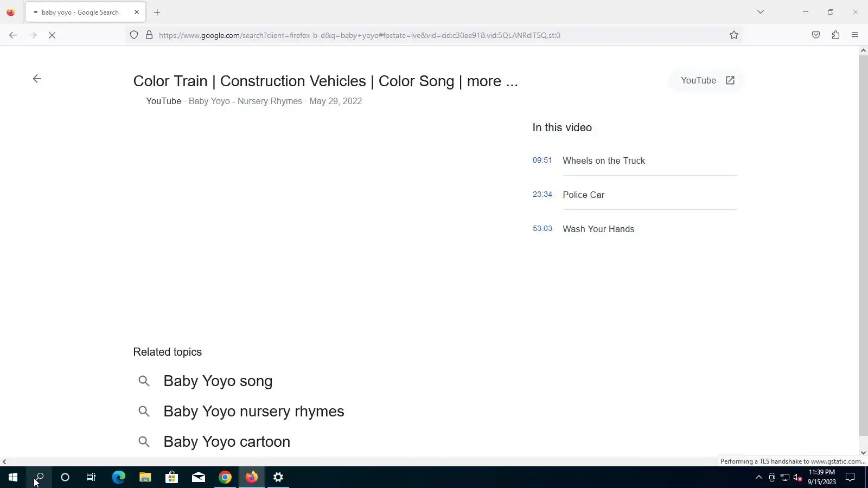868x488 pixels.
Task: Show hidden system tray icons
Action: 759,478
